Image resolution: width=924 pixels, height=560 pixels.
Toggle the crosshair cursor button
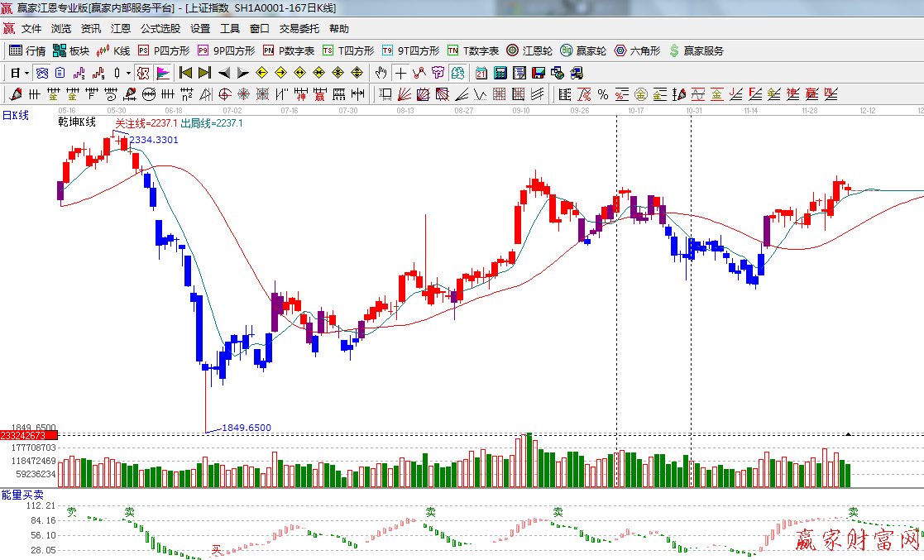tap(400, 73)
